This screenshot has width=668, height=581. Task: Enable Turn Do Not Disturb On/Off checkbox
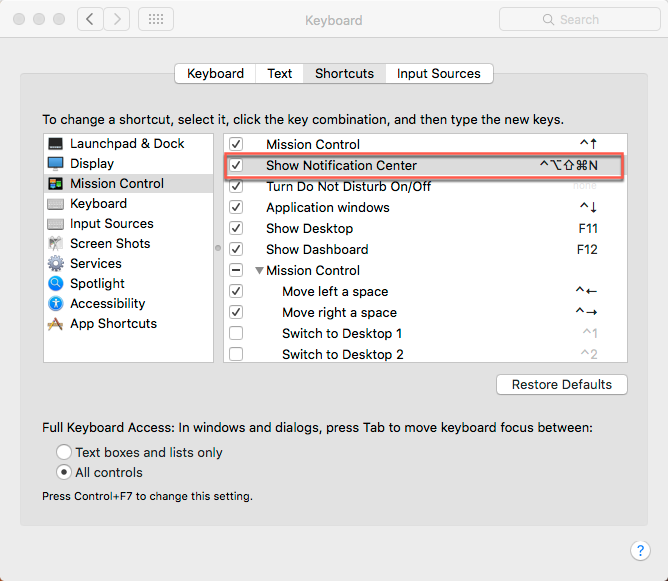[236, 187]
